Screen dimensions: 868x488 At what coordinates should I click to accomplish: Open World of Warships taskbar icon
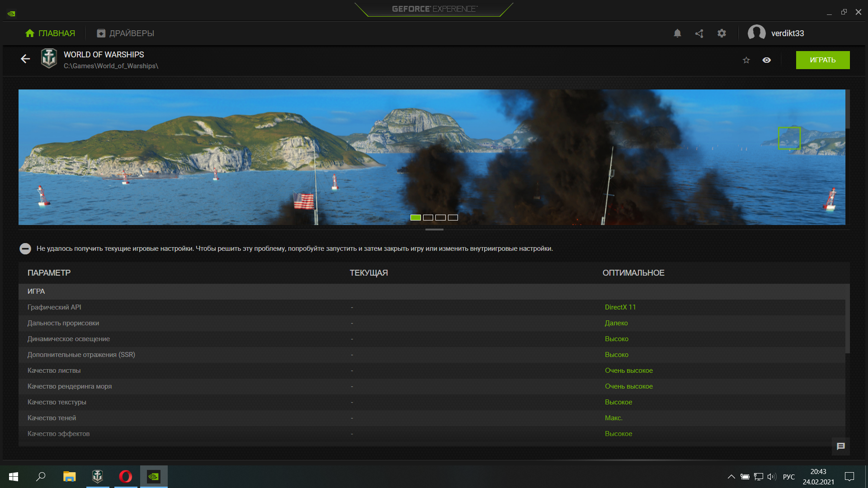pos(98,477)
